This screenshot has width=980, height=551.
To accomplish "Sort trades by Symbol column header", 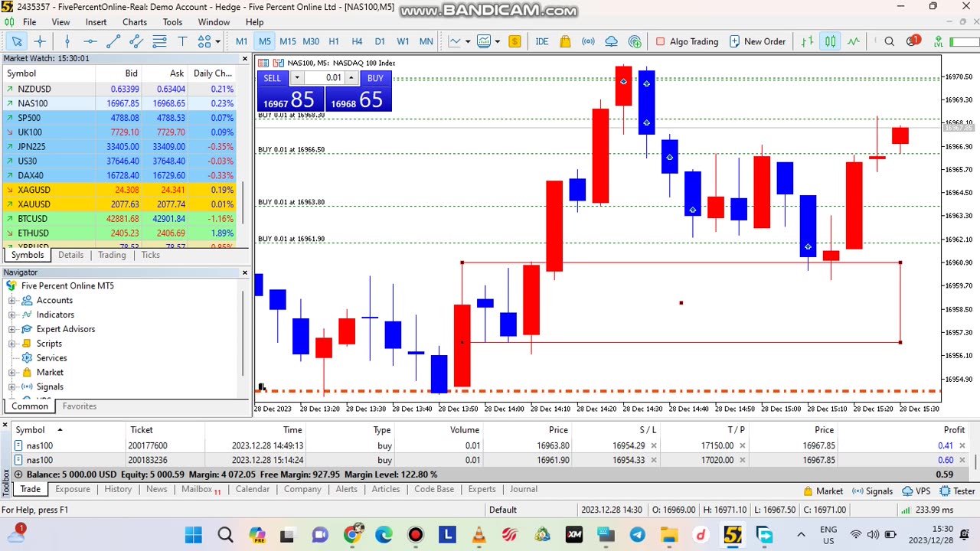I will click(x=31, y=430).
